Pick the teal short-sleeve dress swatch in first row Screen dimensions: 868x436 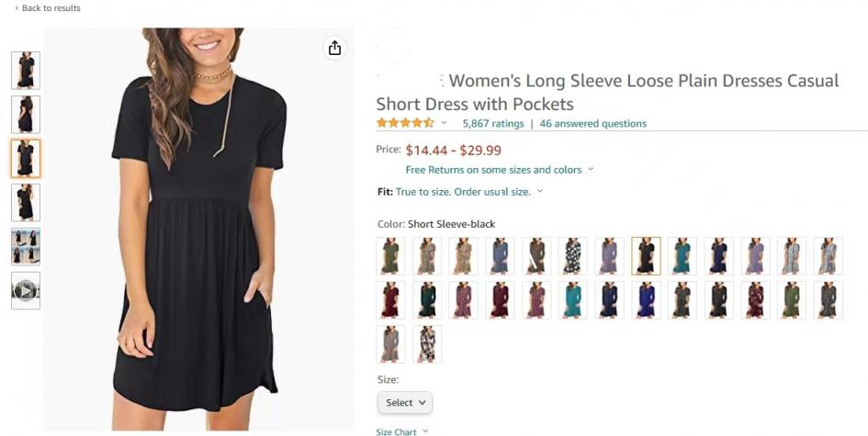point(682,255)
